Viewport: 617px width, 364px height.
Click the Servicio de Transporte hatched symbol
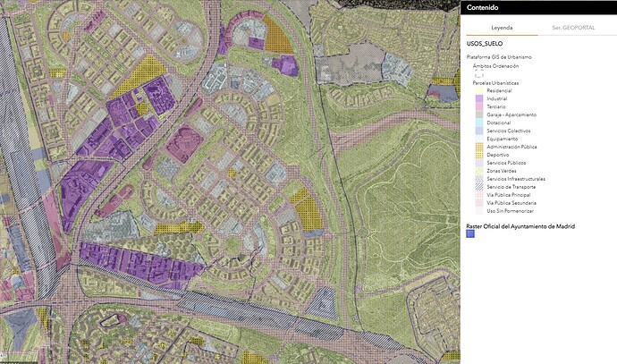(478, 187)
